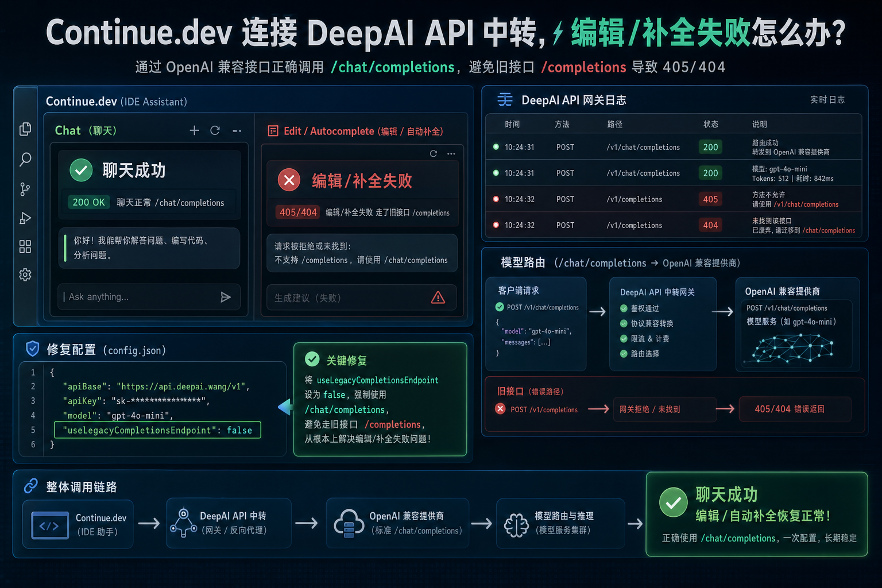The image size is (882, 588).
Task: Click "apiBase" line in config.json
Action: click(x=156, y=386)
